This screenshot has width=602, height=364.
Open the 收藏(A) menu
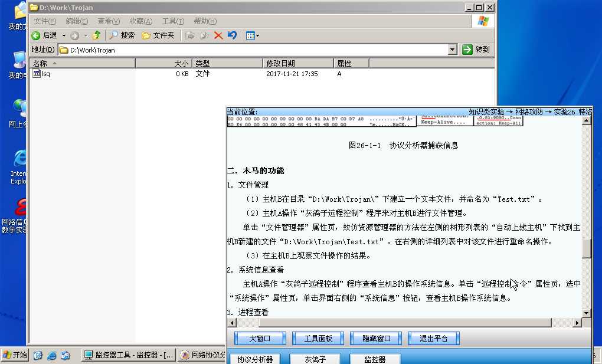[141, 21]
